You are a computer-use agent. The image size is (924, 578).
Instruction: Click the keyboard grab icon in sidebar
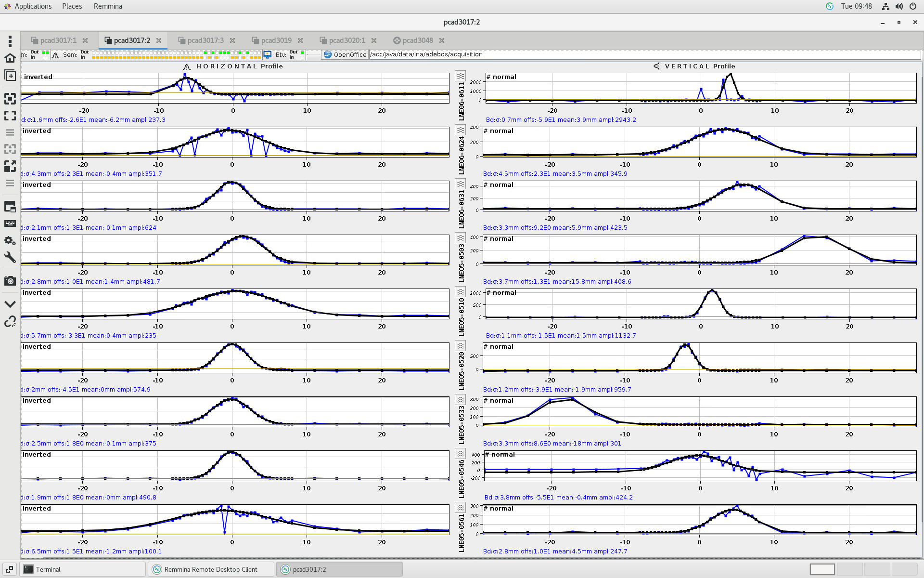[10, 223]
